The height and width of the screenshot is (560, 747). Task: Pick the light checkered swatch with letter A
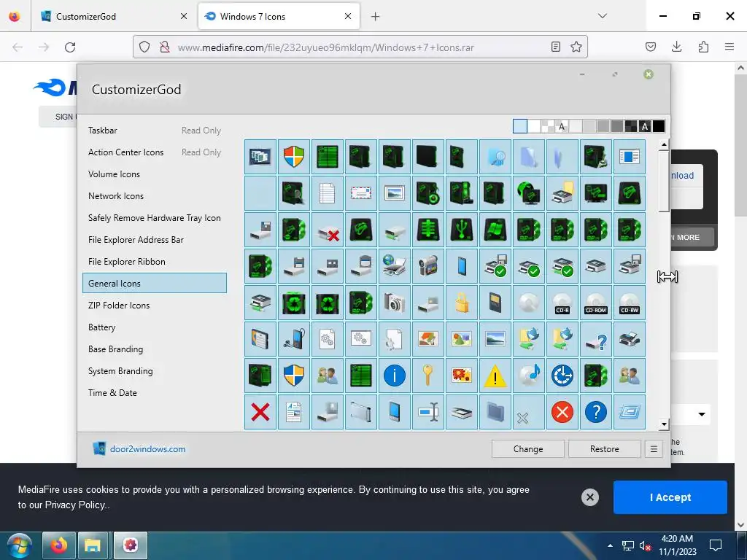pyautogui.click(x=562, y=126)
